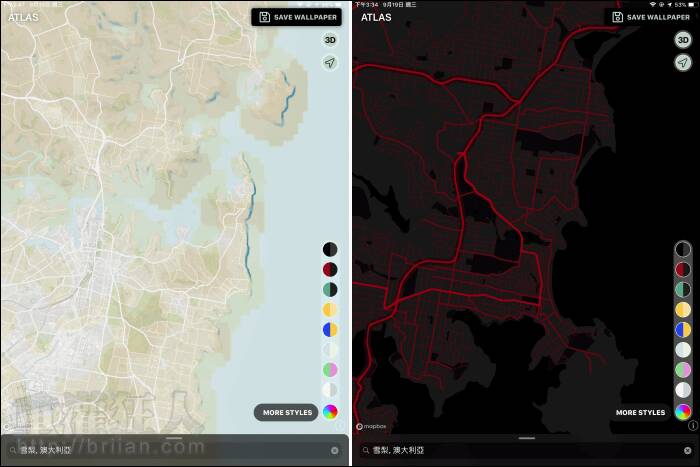The height and width of the screenshot is (467, 700).
Task: Open rainbow color wheel in right dark map
Action: 683,412
